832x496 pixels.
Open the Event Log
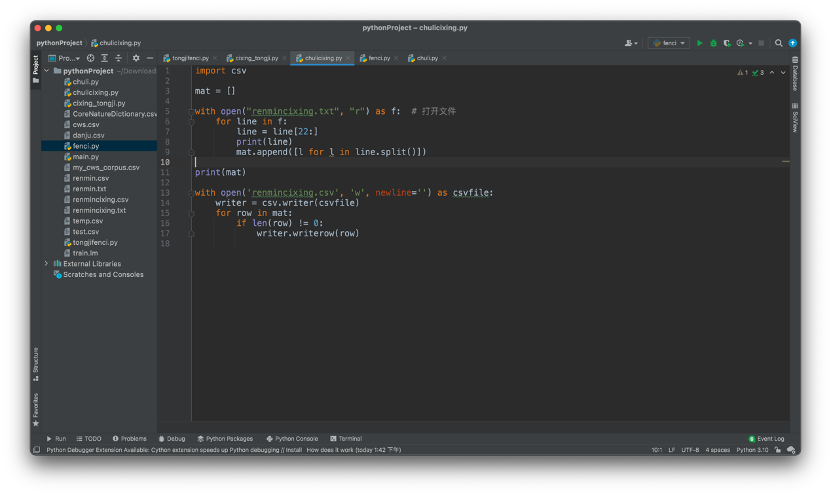[766, 439]
